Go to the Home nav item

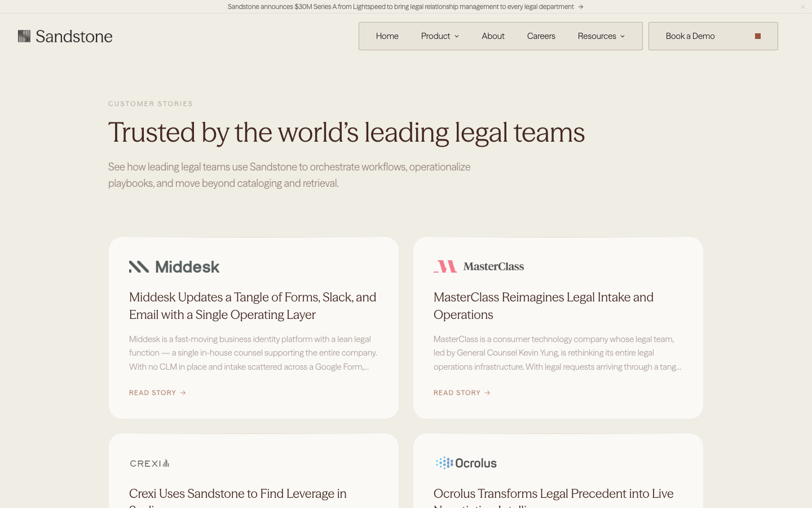tap(387, 36)
